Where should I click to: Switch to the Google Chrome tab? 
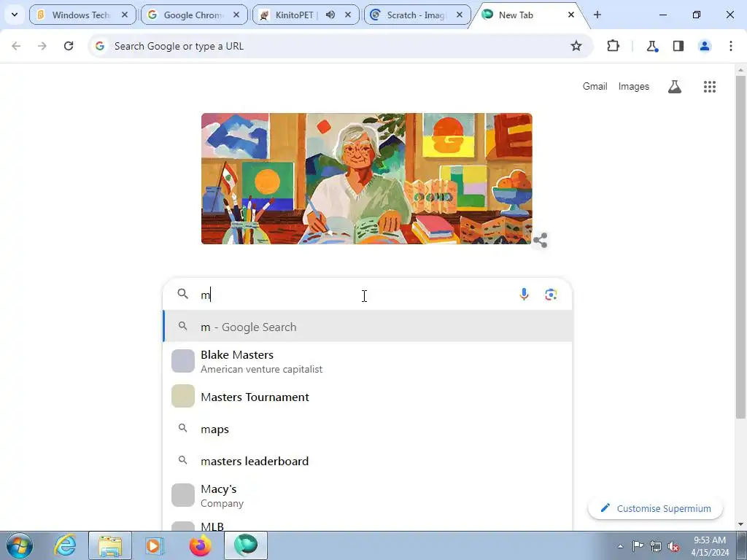pyautogui.click(x=193, y=15)
